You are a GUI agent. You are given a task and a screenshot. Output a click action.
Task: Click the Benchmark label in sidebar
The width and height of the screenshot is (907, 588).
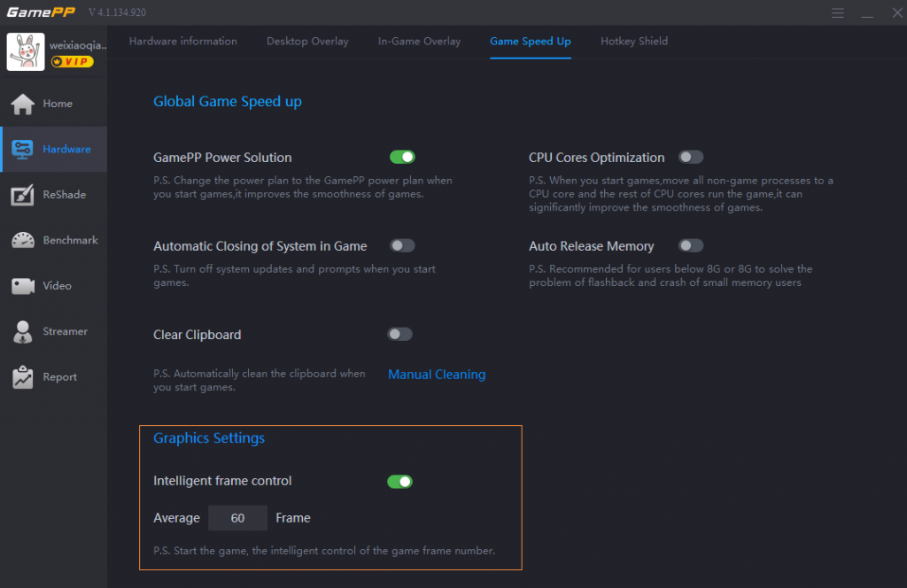coord(71,240)
